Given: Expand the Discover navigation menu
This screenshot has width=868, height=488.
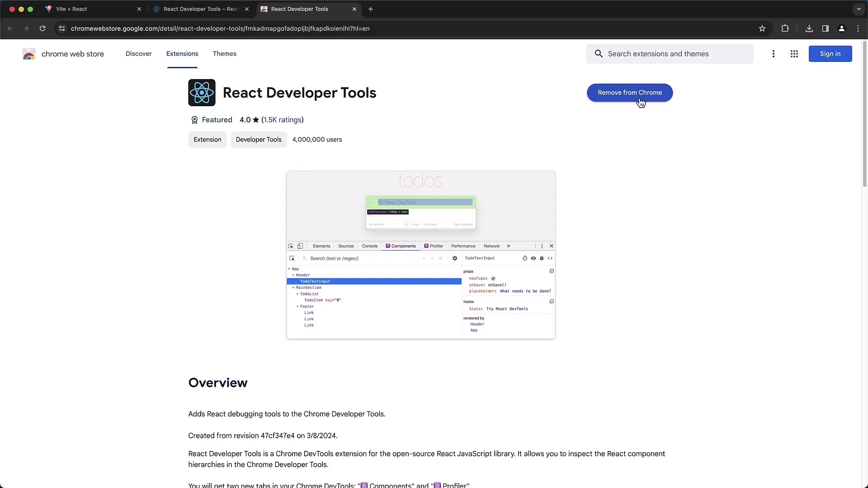Looking at the screenshot, I should (x=138, y=54).
